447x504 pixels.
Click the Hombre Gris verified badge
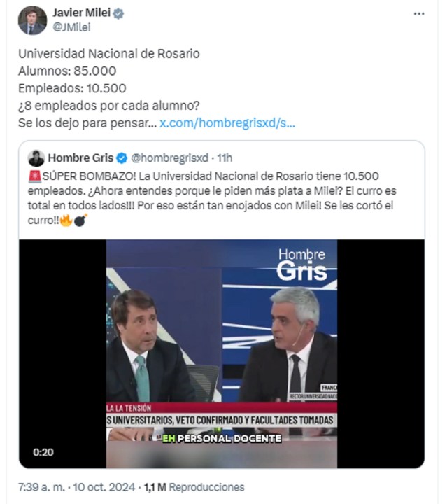click(x=122, y=158)
